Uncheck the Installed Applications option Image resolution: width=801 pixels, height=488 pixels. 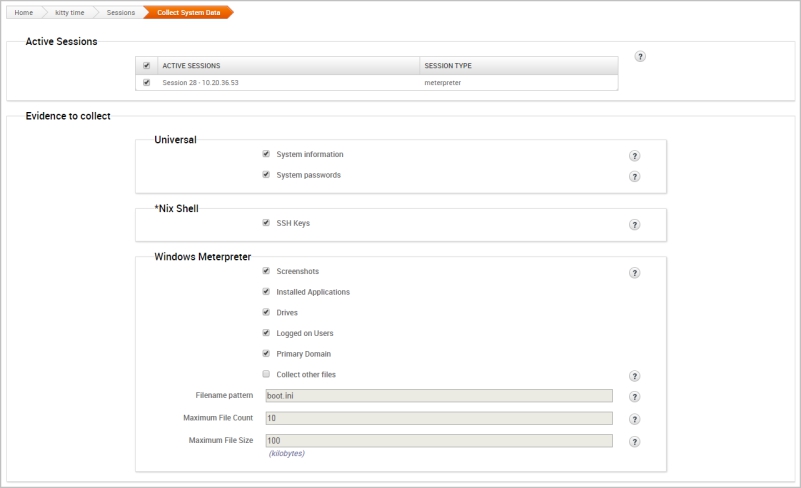point(266,291)
